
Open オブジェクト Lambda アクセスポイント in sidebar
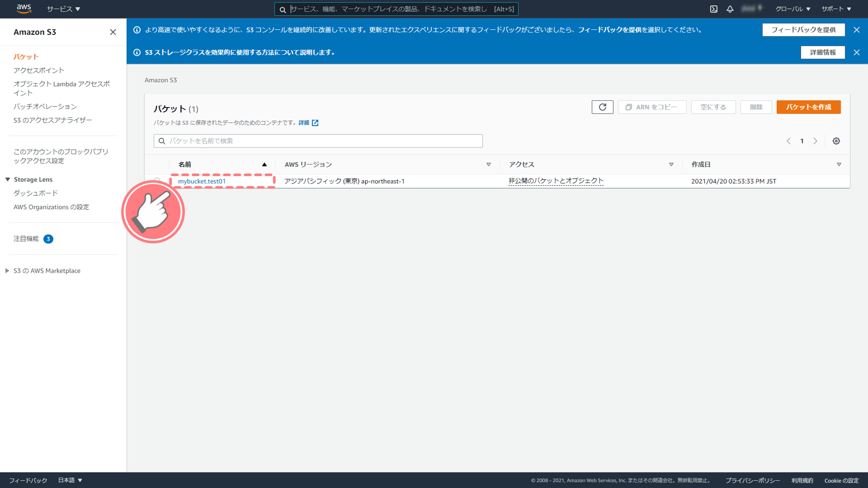click(62, 88)
